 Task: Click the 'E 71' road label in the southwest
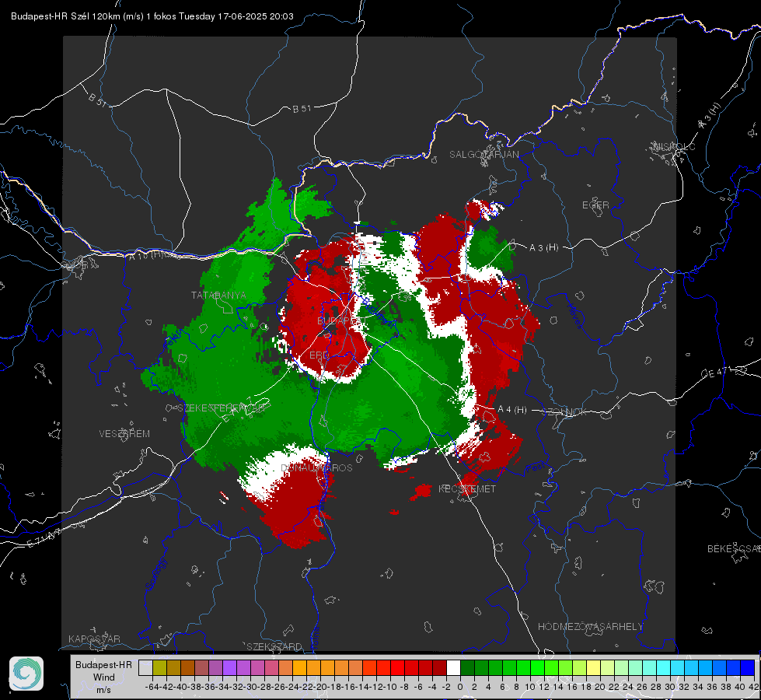[x=44, y=538]
